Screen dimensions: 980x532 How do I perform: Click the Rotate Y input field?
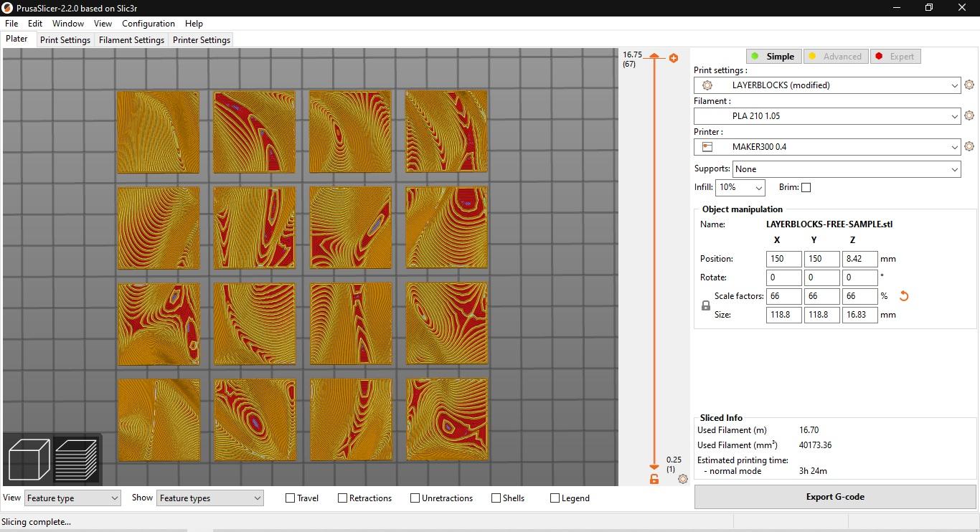click(821, 277)
